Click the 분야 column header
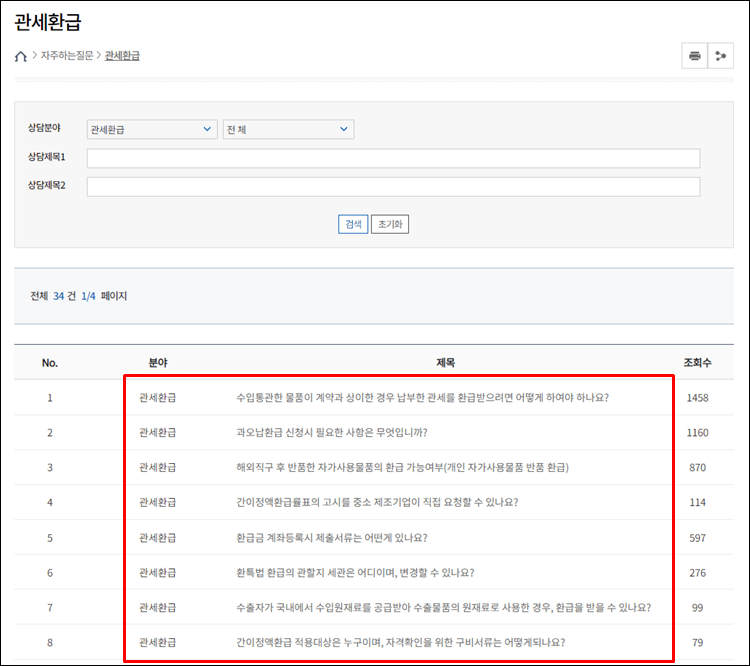 tap(158, 363)
